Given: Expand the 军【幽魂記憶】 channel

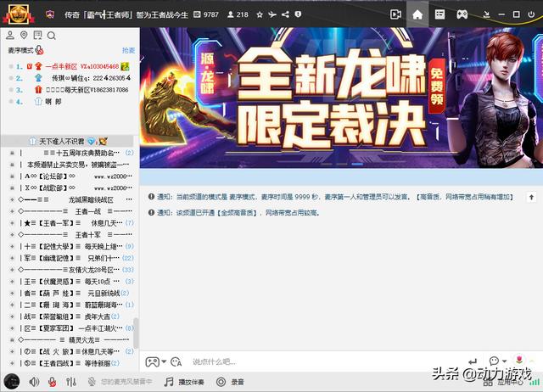Looking at the screenshot, I should 12,258.
